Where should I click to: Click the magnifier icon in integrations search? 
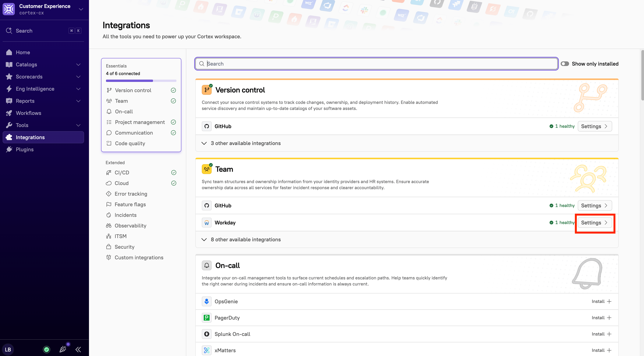[x=201, y=64]
